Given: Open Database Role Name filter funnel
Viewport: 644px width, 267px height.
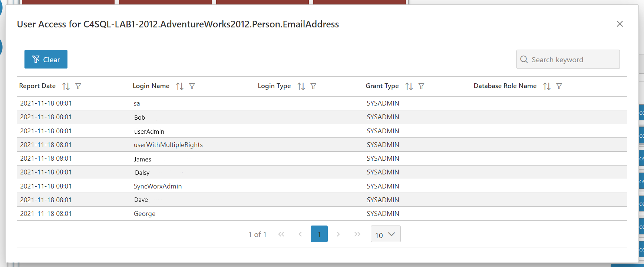Looking at the screenshot, I should click(x=559, y=86).
